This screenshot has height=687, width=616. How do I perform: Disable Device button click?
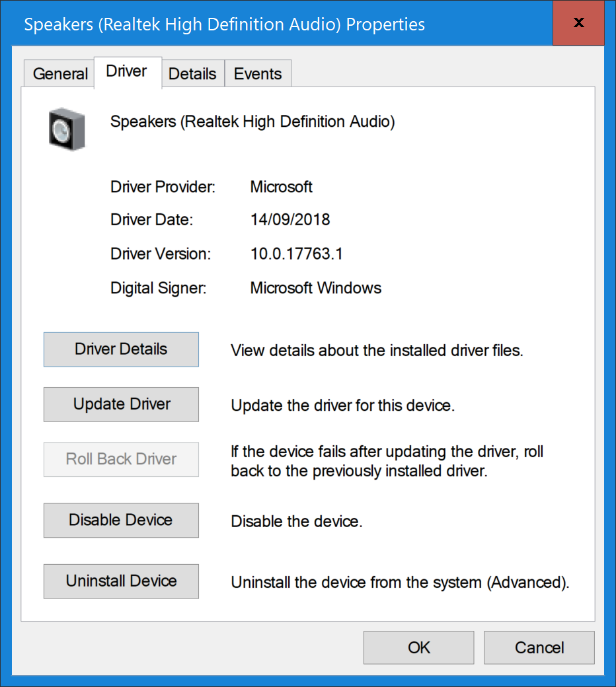click(121, 520)
